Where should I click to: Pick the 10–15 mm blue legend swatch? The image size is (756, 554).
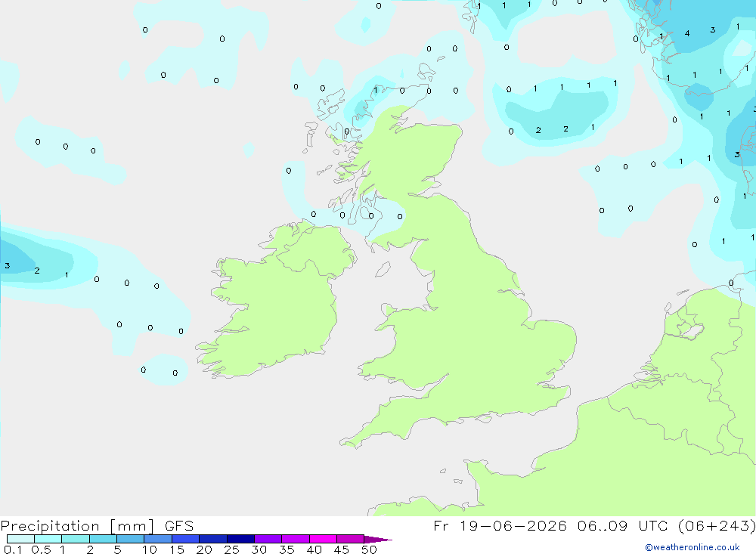pyautogui.click(x=158, y=539)
